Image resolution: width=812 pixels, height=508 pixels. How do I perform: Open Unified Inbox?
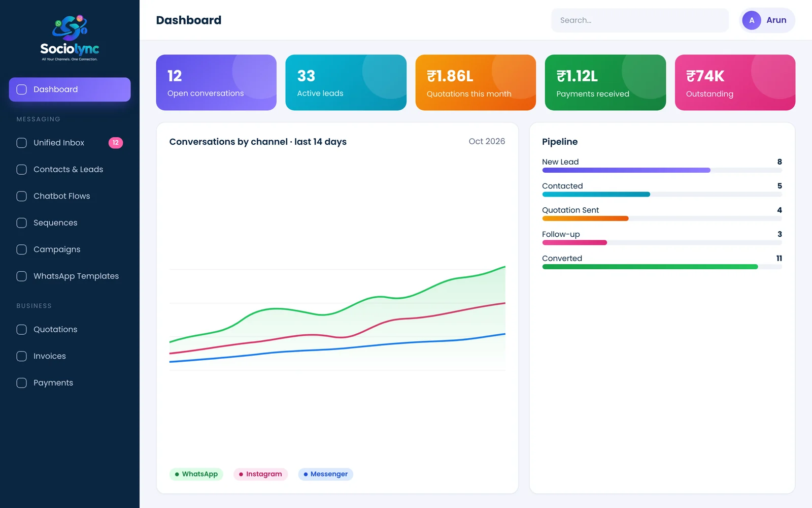coord(70,143)
